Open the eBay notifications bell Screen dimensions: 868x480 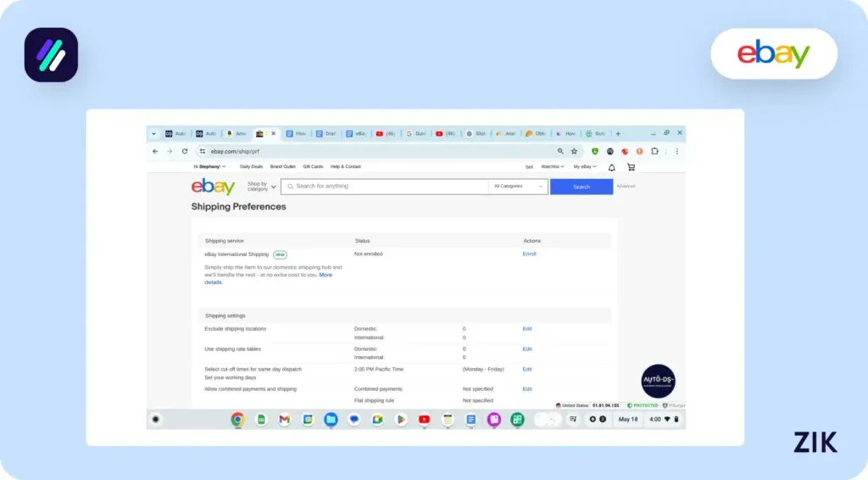612,167
